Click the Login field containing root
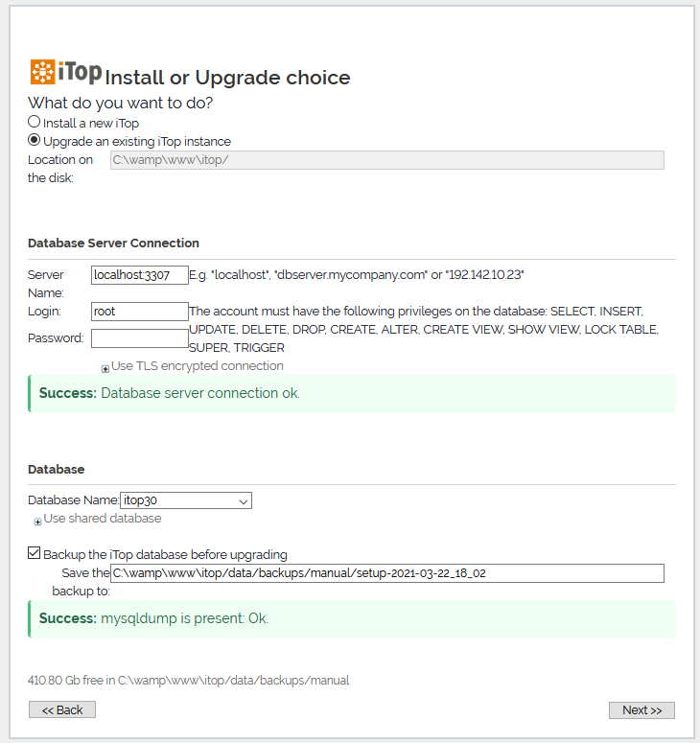 point(140,312)
